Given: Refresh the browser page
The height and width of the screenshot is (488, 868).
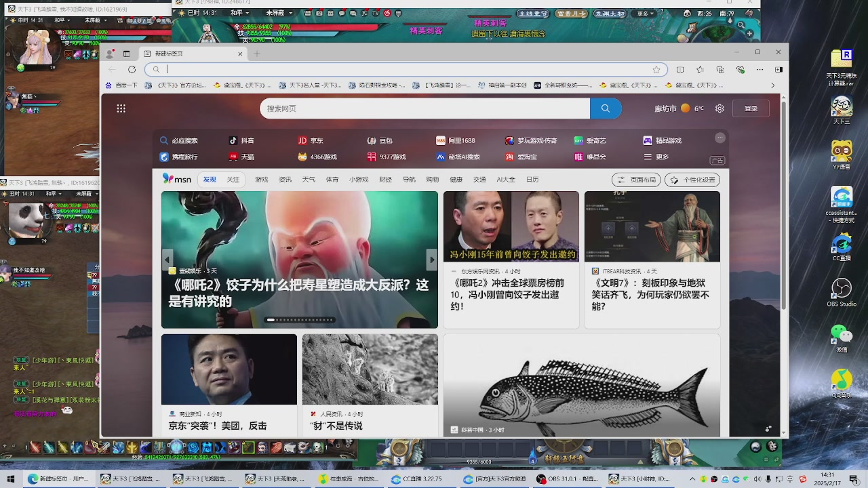Looking at the screenshot, I should point(132,69).
